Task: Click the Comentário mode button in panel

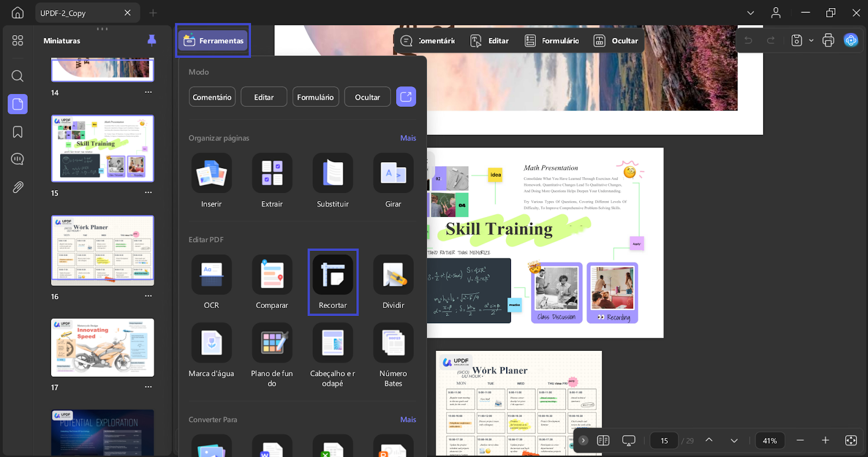Action: click(x=212, y=97)
